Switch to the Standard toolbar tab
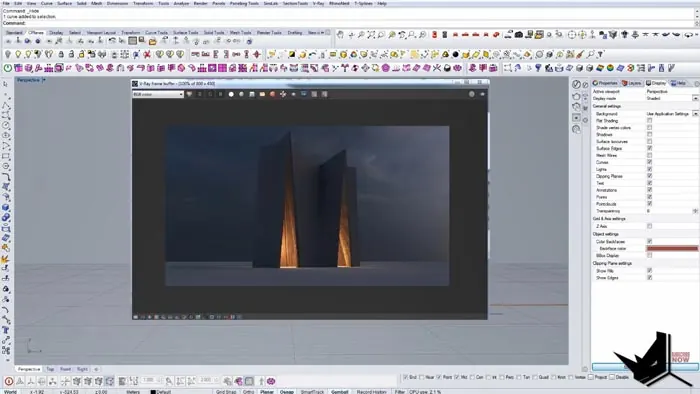The width and height of the screenshot is (700, 394). point(14,33)
